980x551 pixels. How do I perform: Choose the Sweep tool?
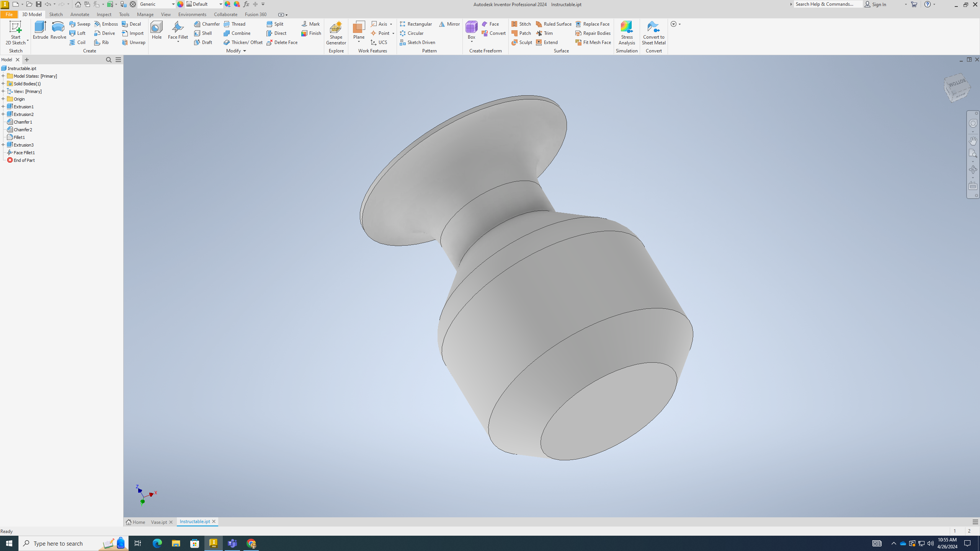pyautogui.click(x=80, y=24)
